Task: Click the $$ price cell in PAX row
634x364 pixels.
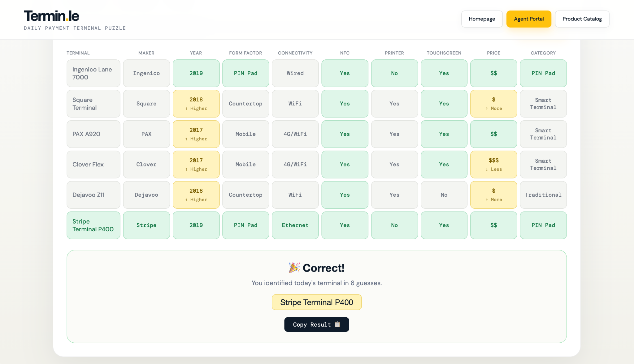Action: [x=493, y=134]
